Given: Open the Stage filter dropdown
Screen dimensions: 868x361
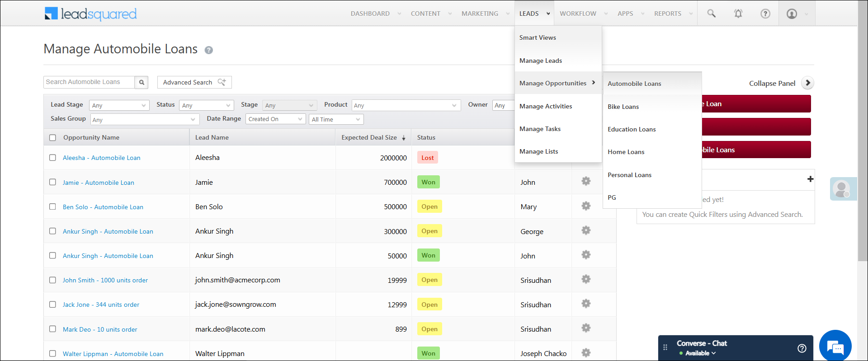Looking at the screenshot, I should [x=290, y=105].
